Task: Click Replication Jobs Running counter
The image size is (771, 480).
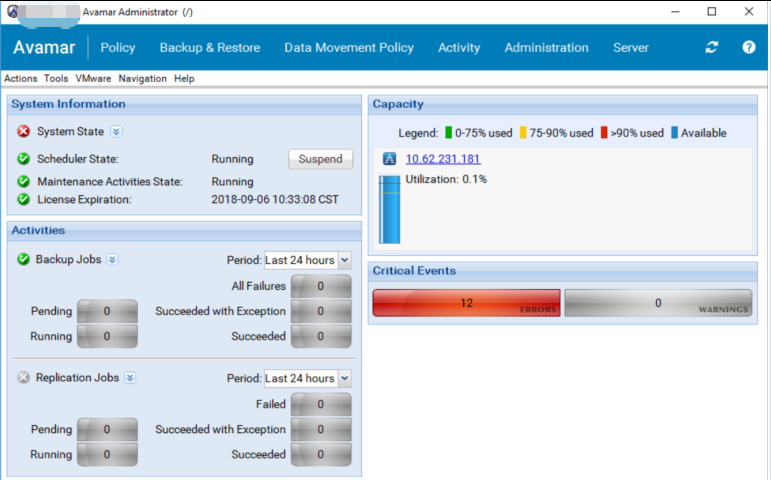Action: tap(107, 454)
